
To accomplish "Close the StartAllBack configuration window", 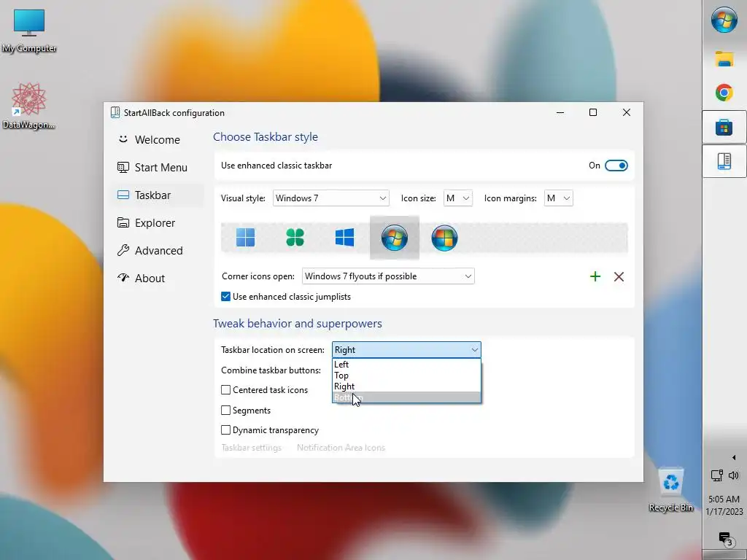I will pos(627,112).
